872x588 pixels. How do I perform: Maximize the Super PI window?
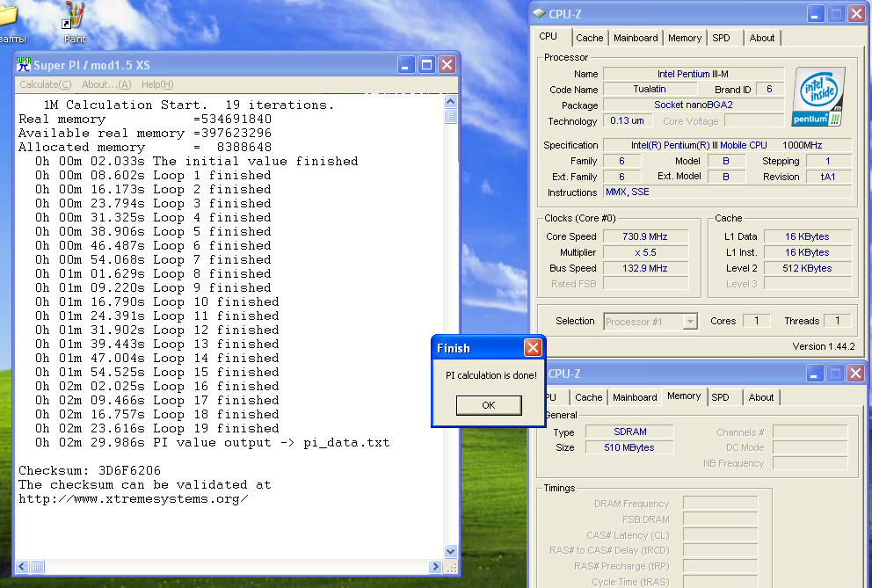[426, 65]
